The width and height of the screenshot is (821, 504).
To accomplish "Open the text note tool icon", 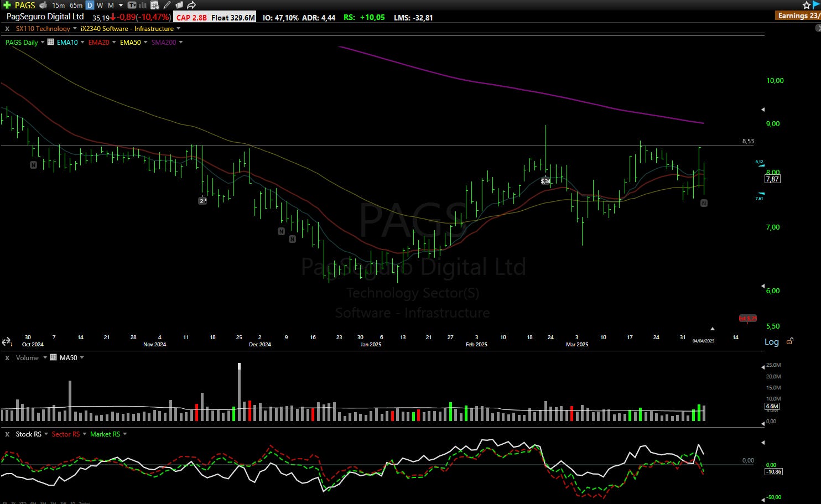I will pyautogui.click(x=132, y=5).
